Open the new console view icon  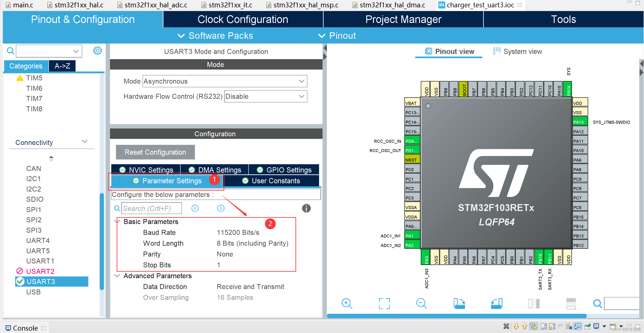[x=613, y=326]
